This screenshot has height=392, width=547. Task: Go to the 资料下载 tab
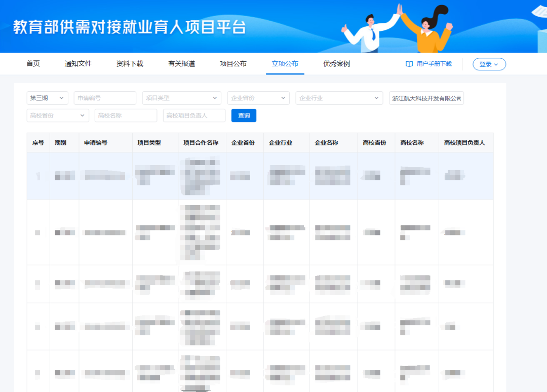tap(128, 64)
